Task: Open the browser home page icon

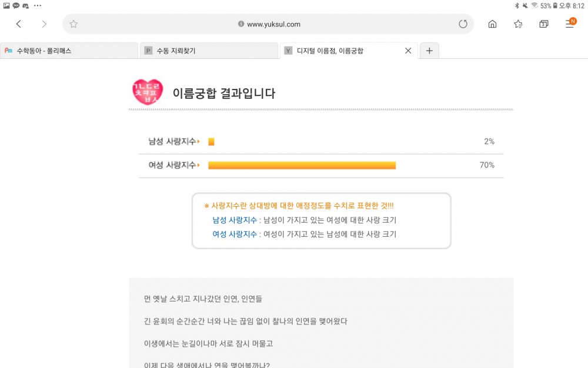Action: (x=492, y=24)
